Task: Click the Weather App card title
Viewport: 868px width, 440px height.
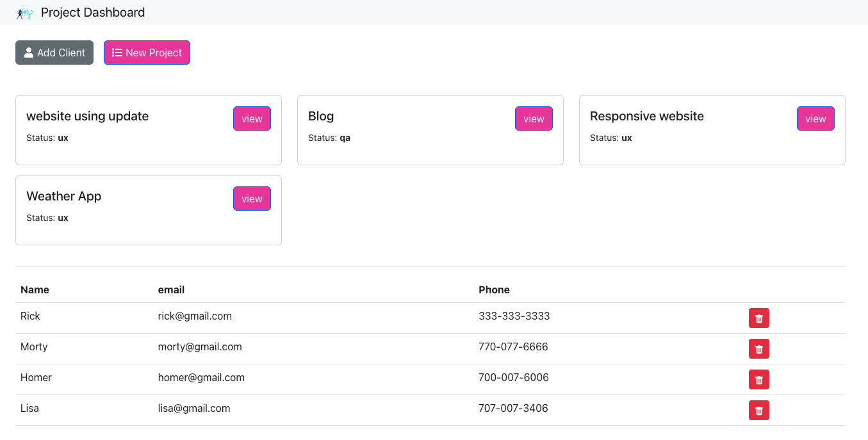Action: 64,196
